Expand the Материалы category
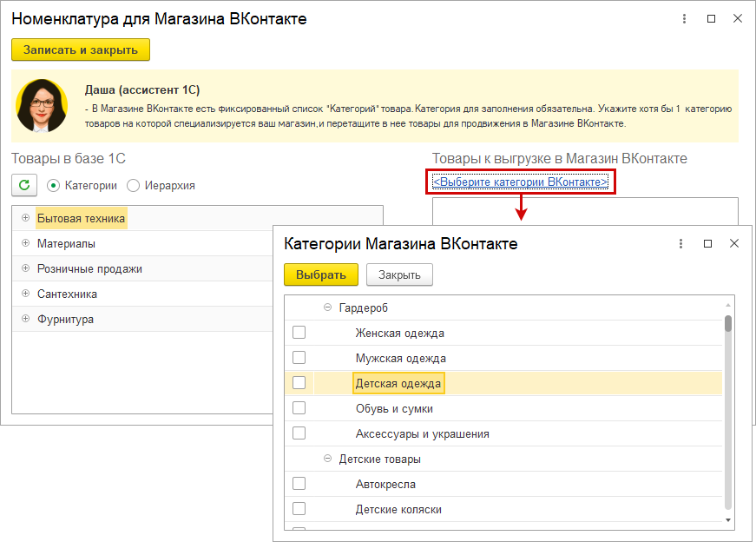 tap(25, 243)
